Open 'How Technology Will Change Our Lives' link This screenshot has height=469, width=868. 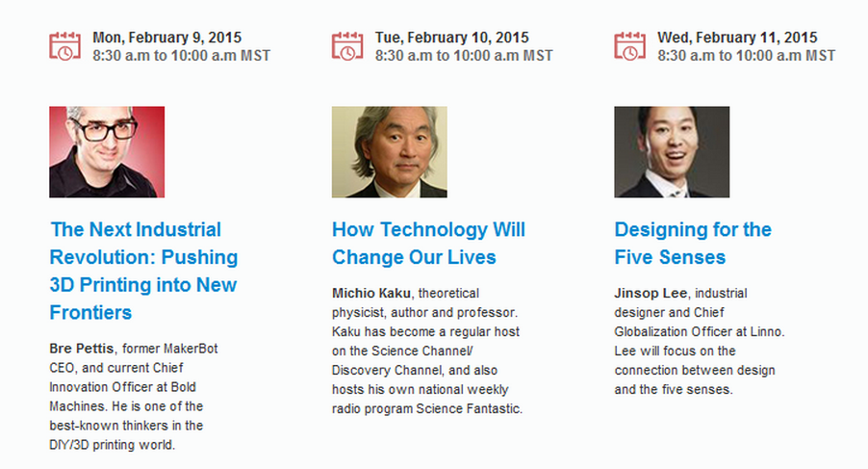point(428,243)
